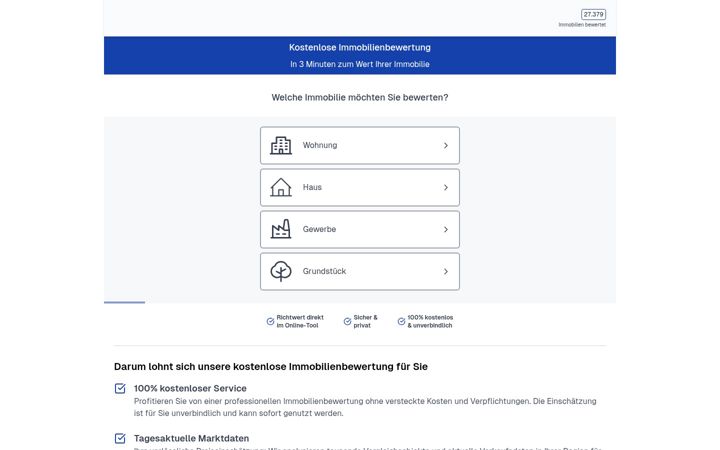Image resolution: width=720 pixels, height=450 pixels.
Task: Click '100% kostenlos & unverbindlich' text
Action: coord(430,321)
